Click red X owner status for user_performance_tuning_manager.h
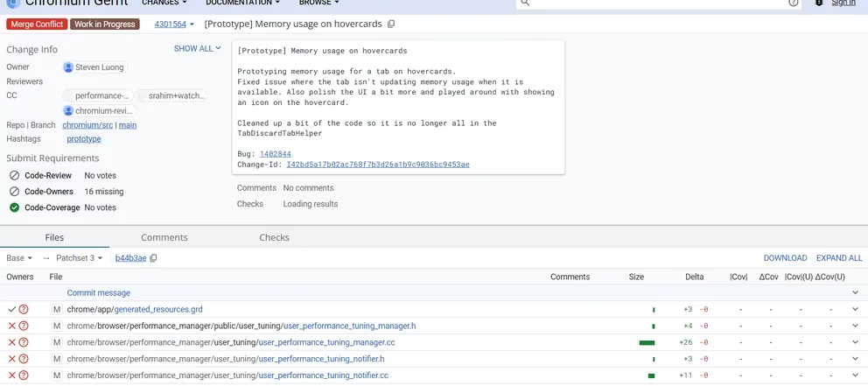Screen dimensions: 868x386 tap(11, 326)
